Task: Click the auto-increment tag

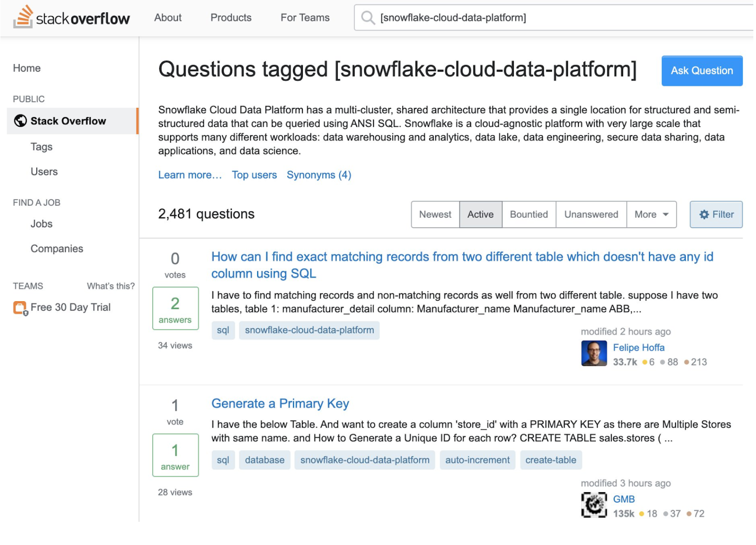Action: tap(477, 460)
